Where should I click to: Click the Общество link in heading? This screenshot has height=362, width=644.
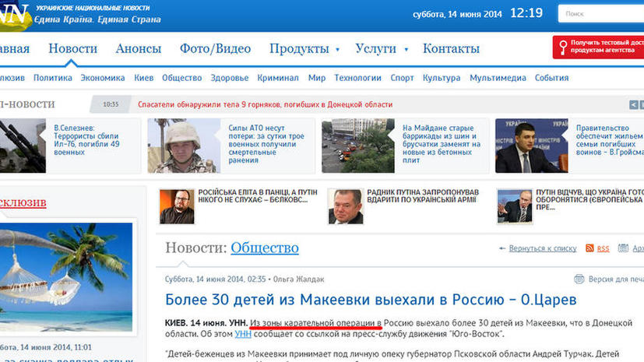point(265,248)
